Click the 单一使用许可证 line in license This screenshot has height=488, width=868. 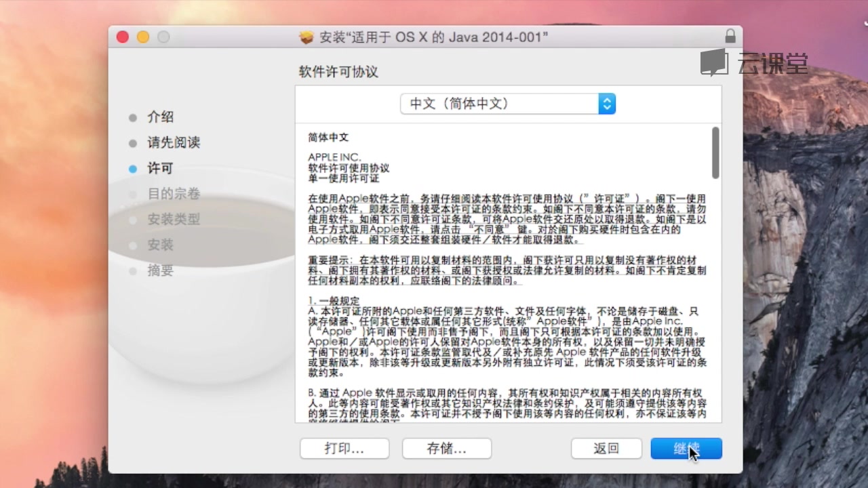[344, 178]
